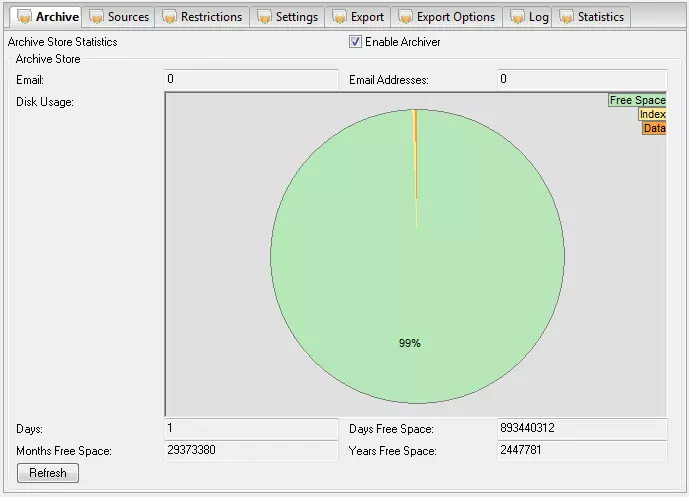The image size is (689, 497).
Task: Toggle the Enable Archiver checkbox
Action: click(355, 42)
